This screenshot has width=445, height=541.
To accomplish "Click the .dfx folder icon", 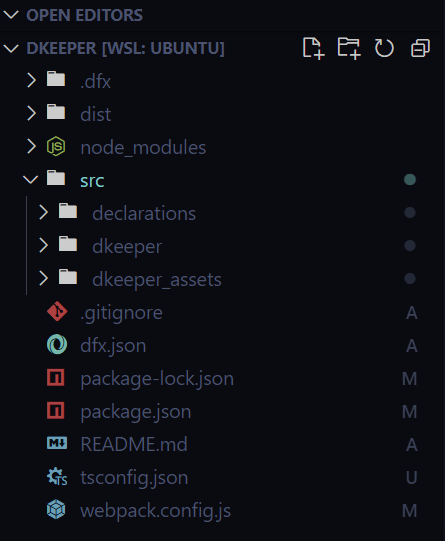I will (56, 79).
